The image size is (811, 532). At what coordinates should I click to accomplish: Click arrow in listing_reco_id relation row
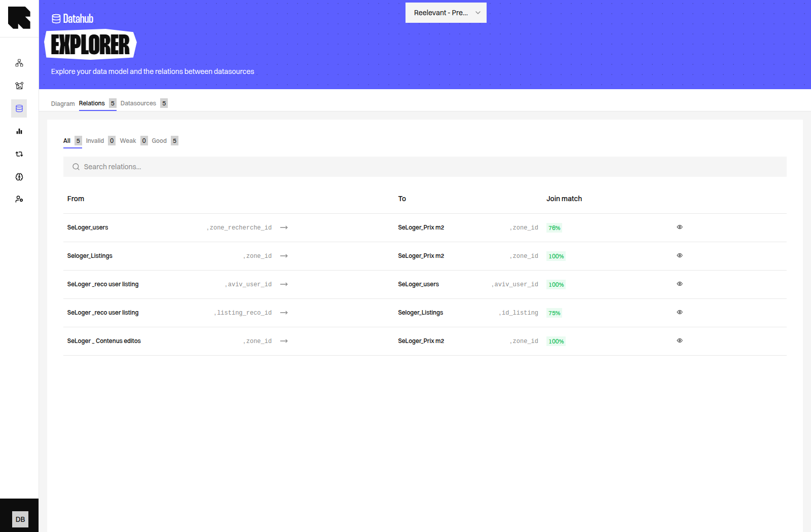coord(284,313)
